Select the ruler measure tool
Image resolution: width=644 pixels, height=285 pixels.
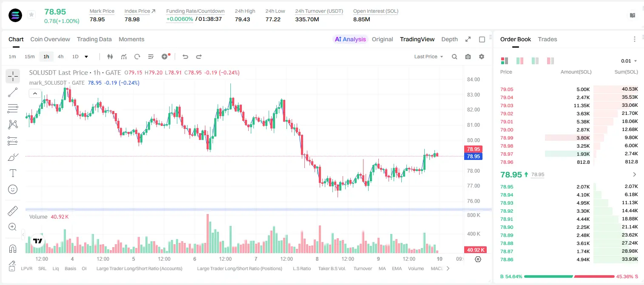13,211
